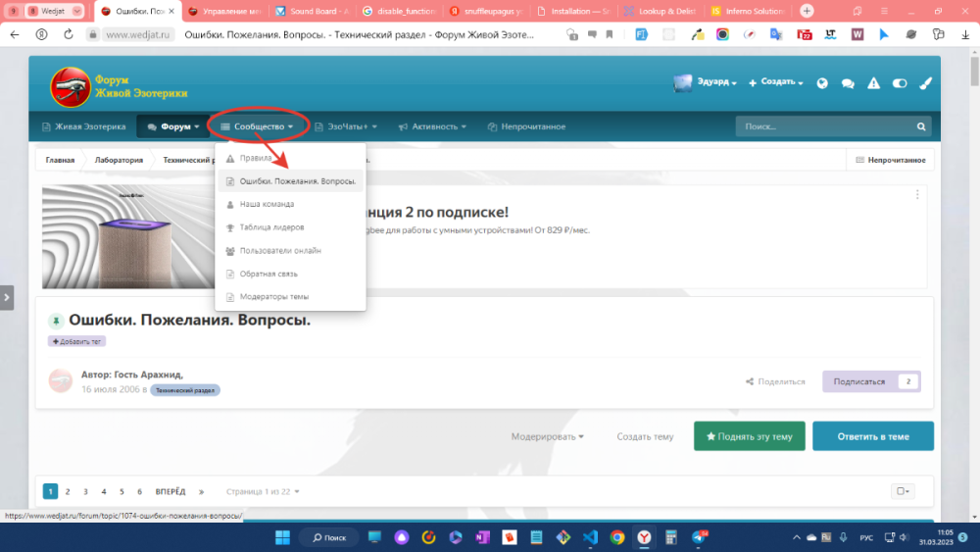Click the topic select checkbox dropdown
The image size is (980, 552).
coord(902,491)
